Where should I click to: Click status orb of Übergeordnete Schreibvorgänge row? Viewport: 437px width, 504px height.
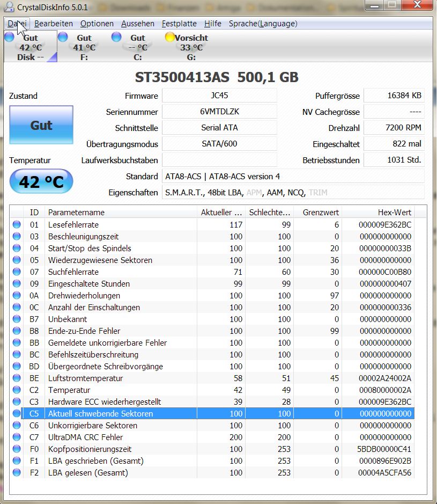click(x=17, y=366)
